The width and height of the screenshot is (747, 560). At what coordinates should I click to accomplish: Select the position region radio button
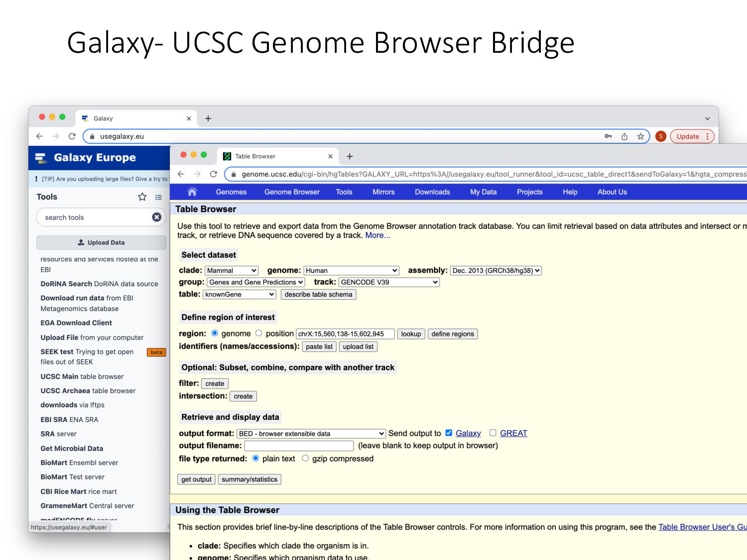tap(259, 334)
